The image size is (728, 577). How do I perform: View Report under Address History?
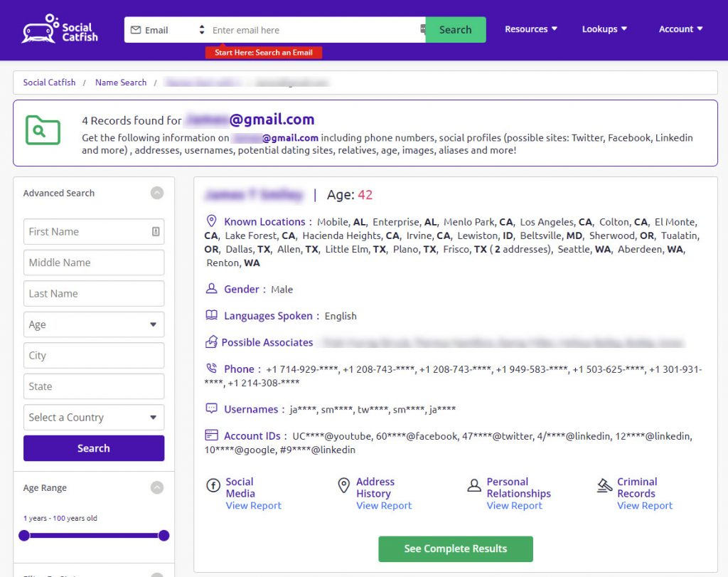[384, 505]
